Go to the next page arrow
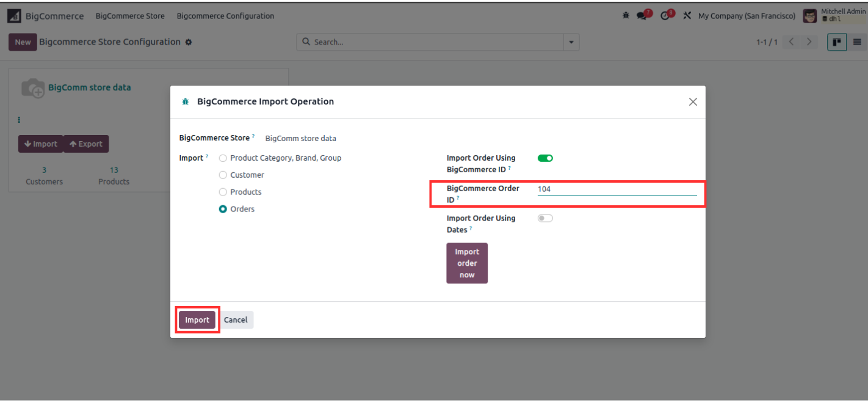The height and width of the screenshot is (402, 868). [809, 42]
